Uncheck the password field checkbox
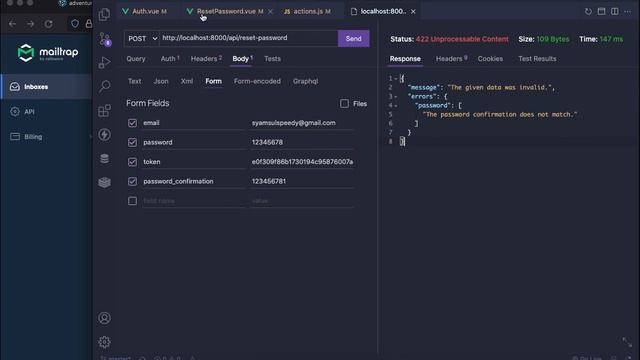640x360 pixels. [x=132, y=142]
